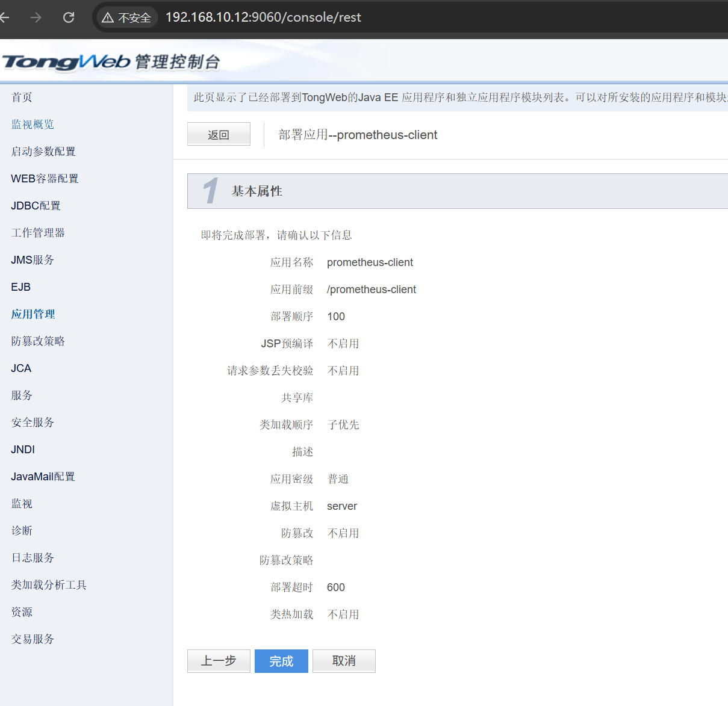The width and height of the screenshot is (728, 706).
Task: Open 监视概览 in the sidebar
Action: pos(33,125)
